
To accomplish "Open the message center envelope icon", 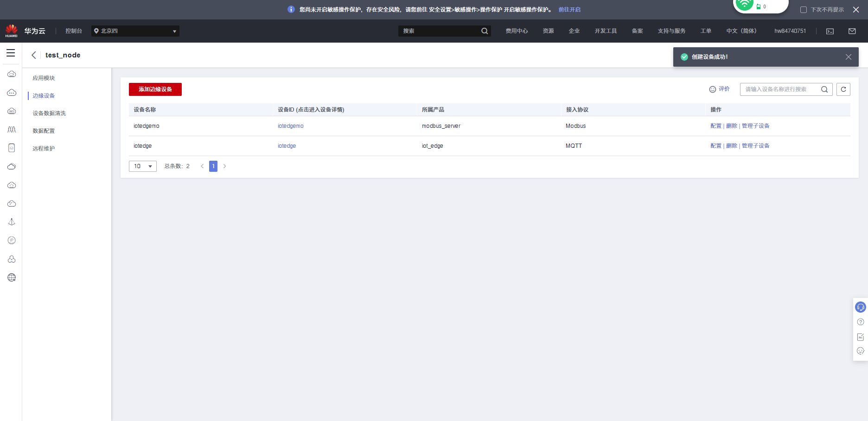I will [852, 31].
